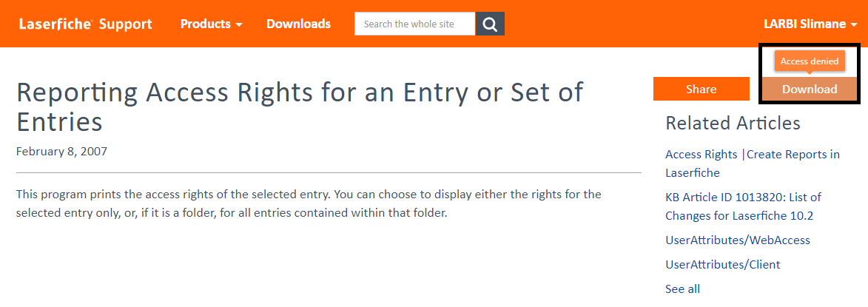Click the Laserfiche Support logo
The height and width of the screenshot is (307, 868).
tap(85, 24)
